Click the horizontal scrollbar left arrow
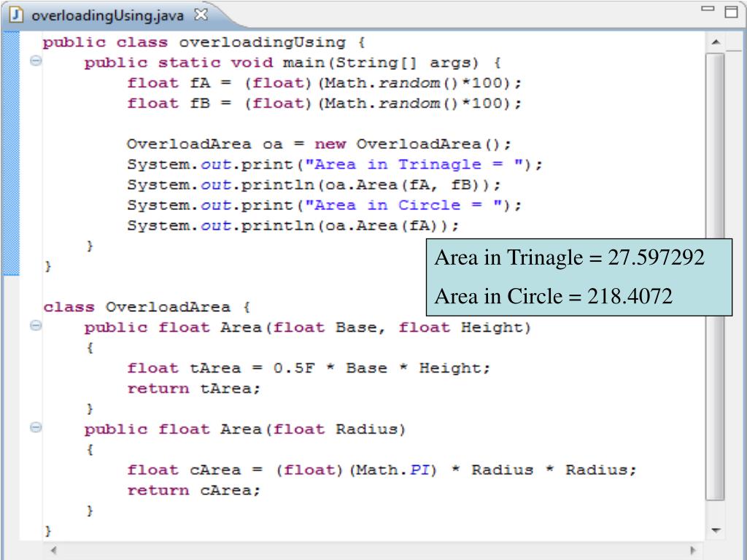747x560 pixels. (x=54, y=550)
